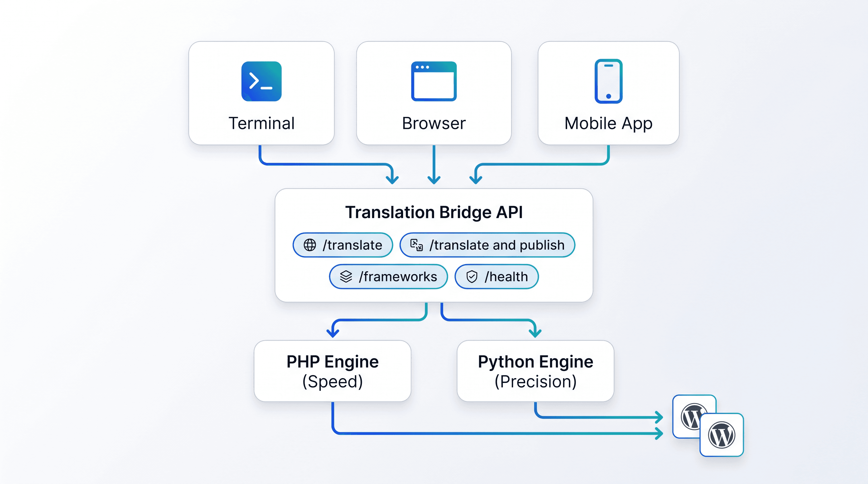Click the Python Engine (Precision) box
The height and width of the screenshot is (484, 868).
tap(536, 371)
